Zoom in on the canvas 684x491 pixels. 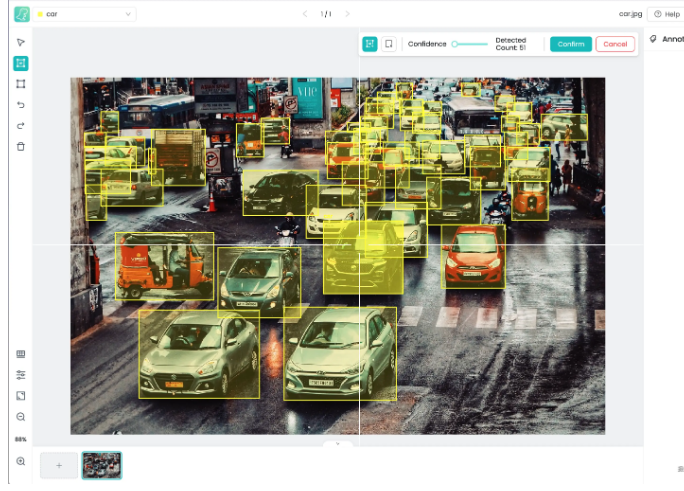21,461
